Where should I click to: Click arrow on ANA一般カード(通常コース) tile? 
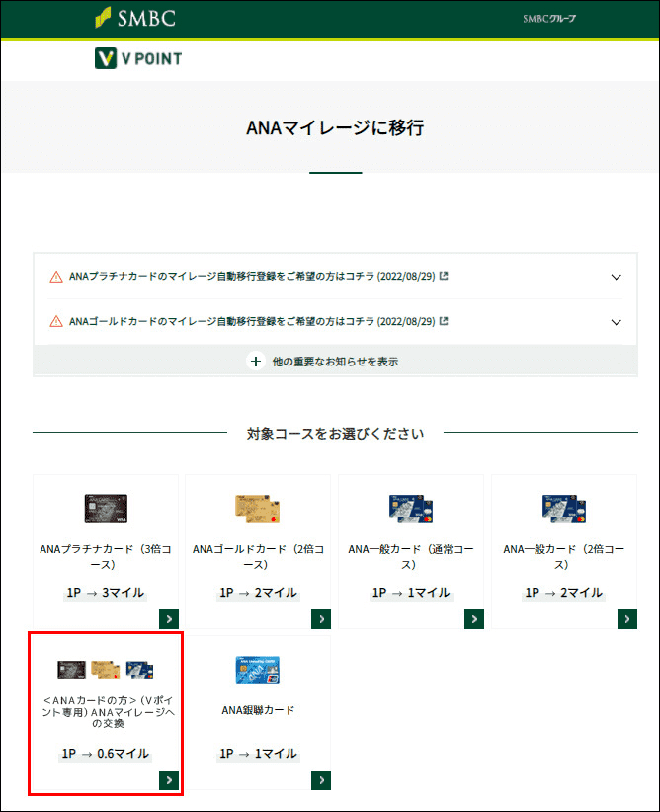(x=473, y=619)
